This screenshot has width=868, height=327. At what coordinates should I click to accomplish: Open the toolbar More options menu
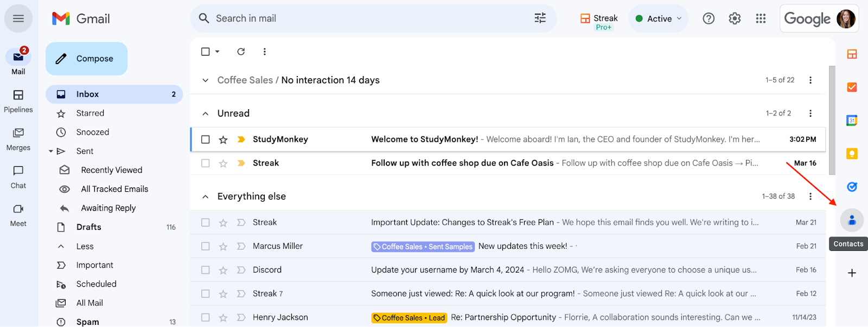pos(265,52)
